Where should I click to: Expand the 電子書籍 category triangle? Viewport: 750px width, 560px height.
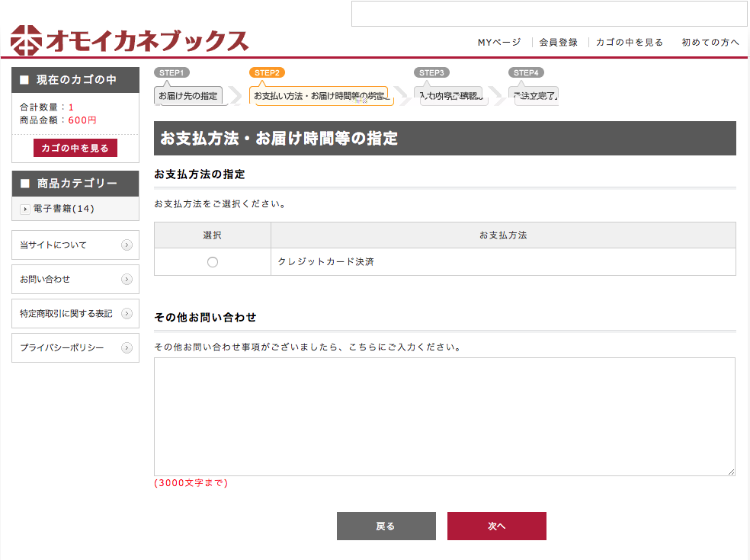(x=25, y=210)
